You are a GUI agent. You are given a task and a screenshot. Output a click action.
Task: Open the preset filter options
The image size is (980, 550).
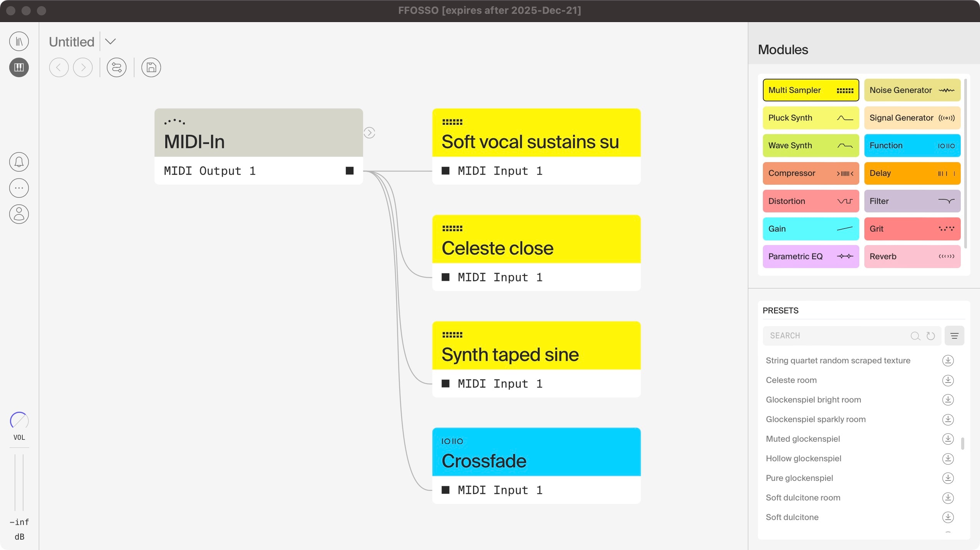coord(955,336)
